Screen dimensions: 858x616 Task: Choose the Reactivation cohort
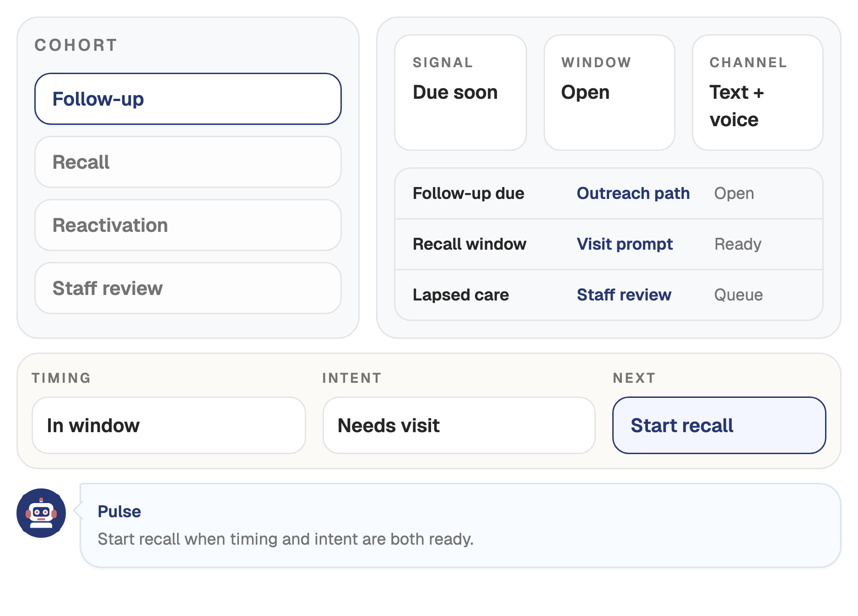[x=188, y=225]
